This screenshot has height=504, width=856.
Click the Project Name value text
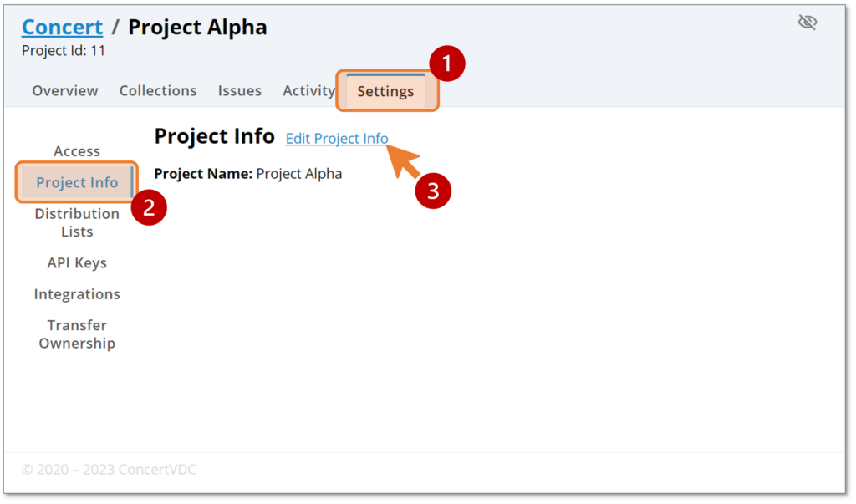click(299, 174)
